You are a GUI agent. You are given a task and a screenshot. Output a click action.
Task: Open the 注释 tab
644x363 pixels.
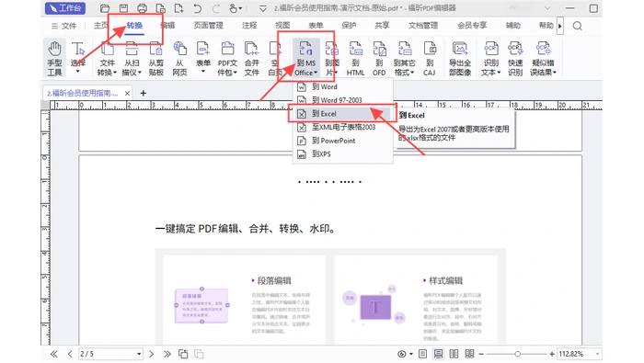[x=249, y=26]
